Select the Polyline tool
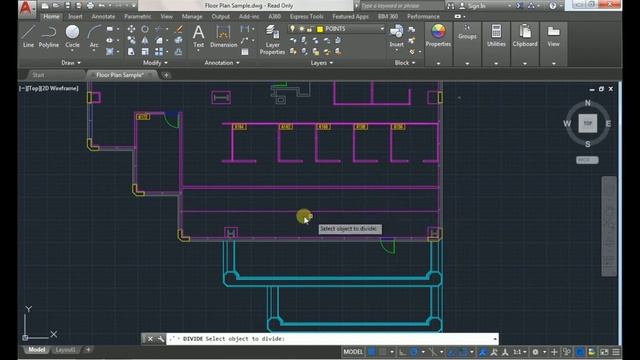Screen dimensions: 640x360 pos(49,36)
